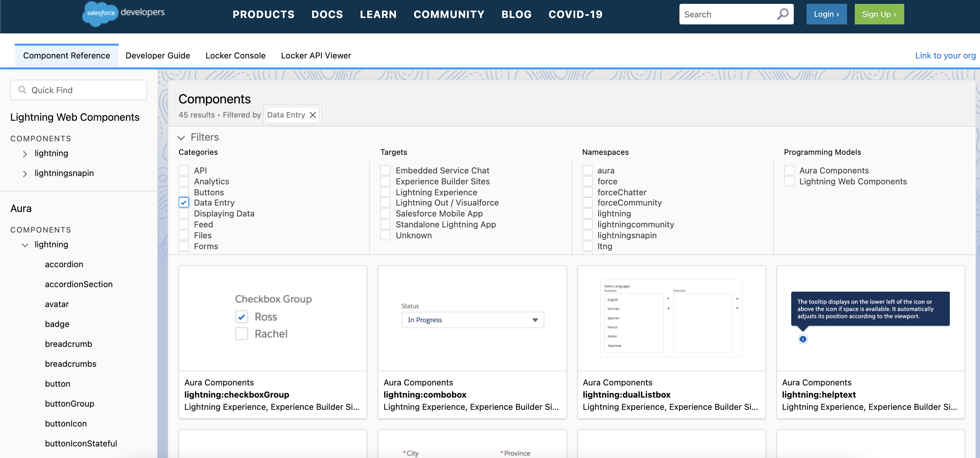The width and height of the screenshot is (980, 458).
Task: Open the PRODUCTS menu
Action: (264, 14)
